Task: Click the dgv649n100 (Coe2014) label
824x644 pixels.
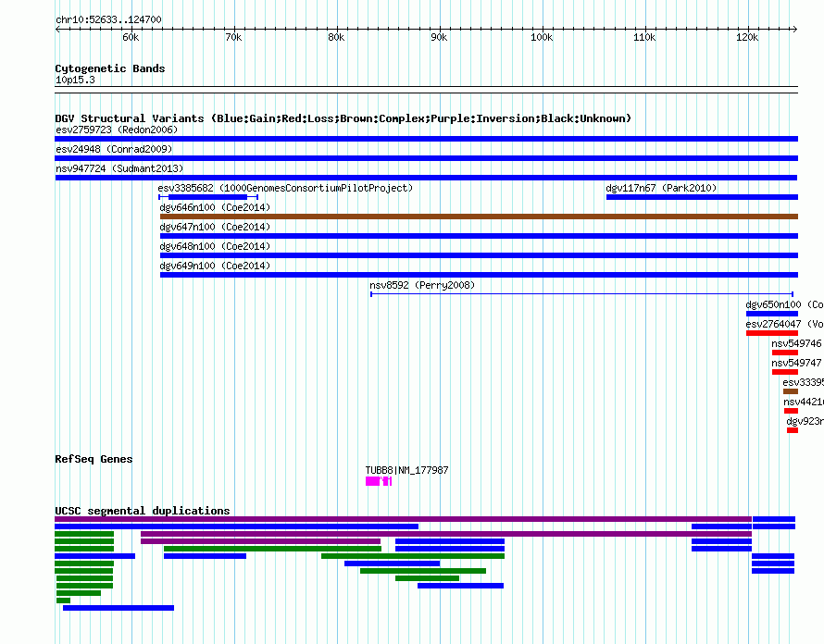Action: tap(215, 266)
